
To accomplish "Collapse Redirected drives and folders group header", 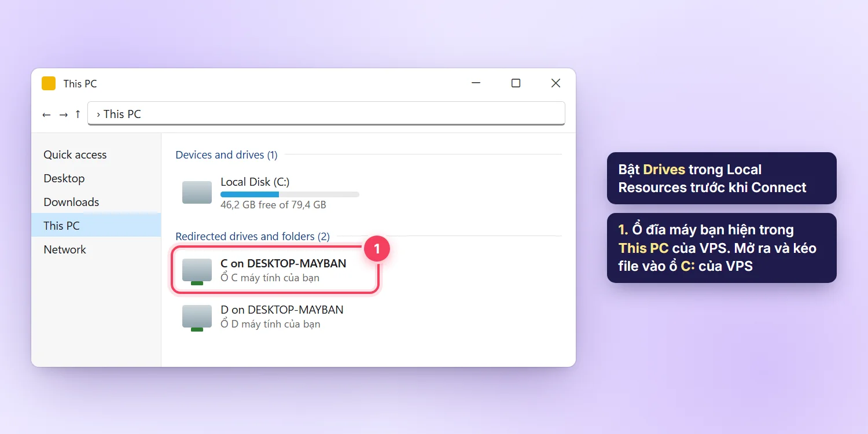I will point(252,236).
